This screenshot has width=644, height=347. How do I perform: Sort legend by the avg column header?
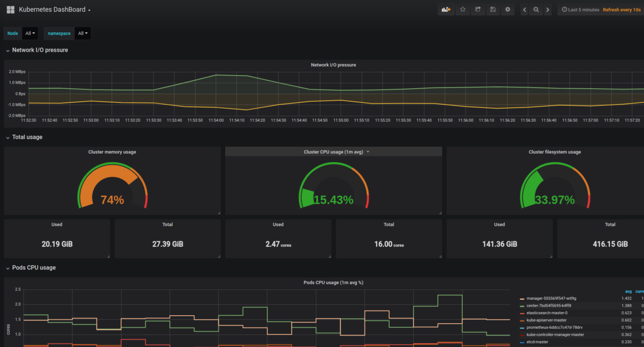click(x=628, y=291)
